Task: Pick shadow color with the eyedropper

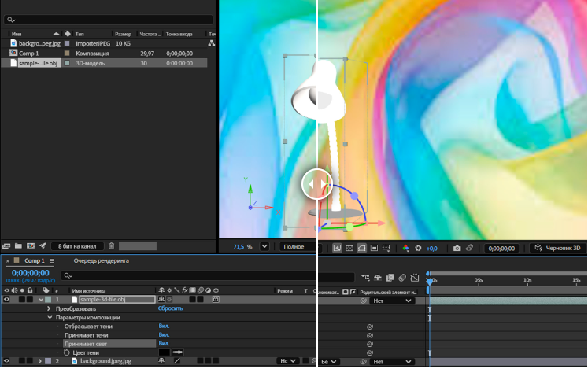Action: pyautogui.click(x=177, y=352)
